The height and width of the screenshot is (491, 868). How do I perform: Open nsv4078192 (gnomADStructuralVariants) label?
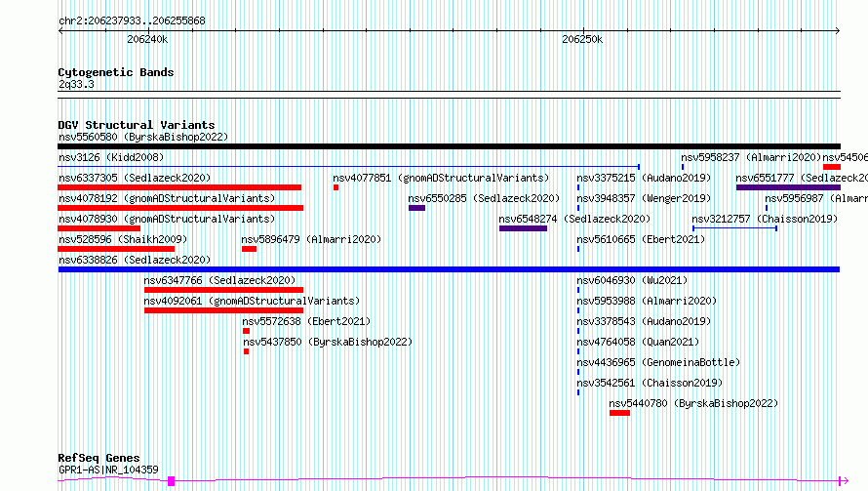[167, 198]
